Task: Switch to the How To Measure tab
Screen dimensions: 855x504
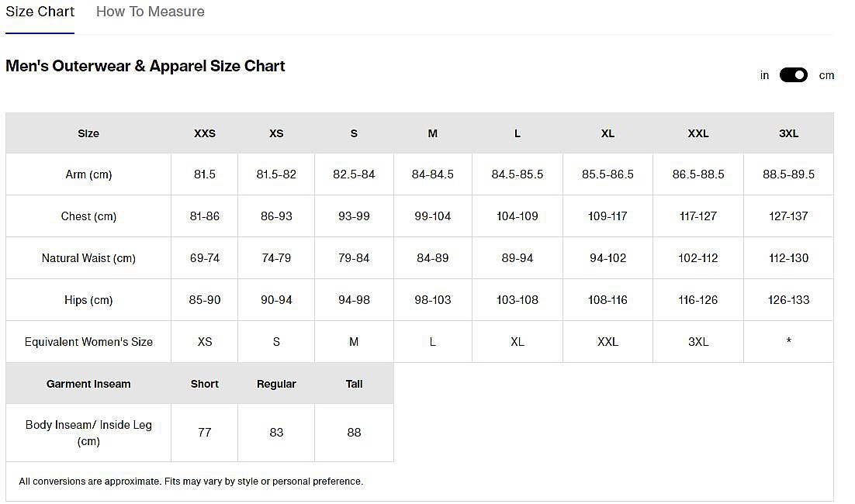Action: tap(150, 12)
